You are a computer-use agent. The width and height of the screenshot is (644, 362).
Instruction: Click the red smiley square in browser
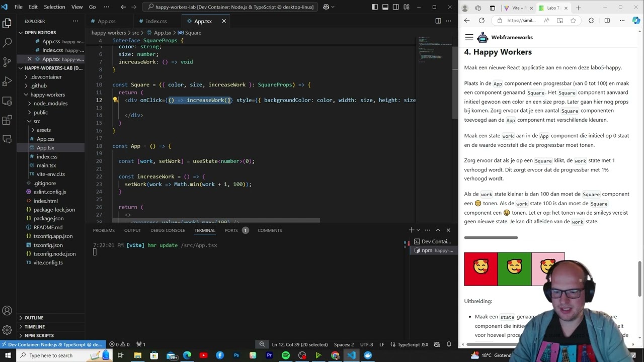click(481, 269)
